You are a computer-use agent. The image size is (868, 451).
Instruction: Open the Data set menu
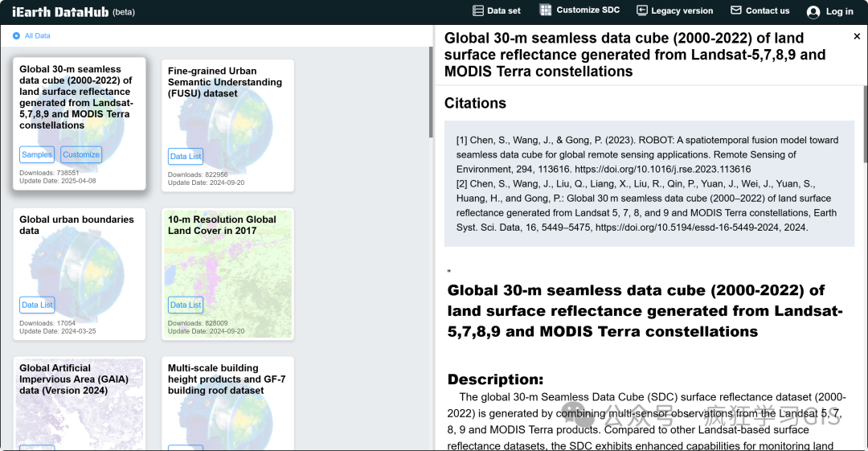coord(497,10)
